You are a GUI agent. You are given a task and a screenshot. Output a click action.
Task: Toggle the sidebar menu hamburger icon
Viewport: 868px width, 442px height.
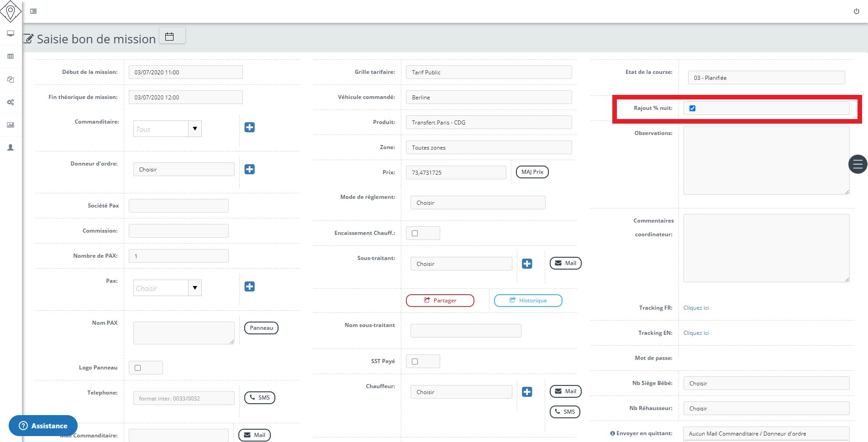click(33, 11)
